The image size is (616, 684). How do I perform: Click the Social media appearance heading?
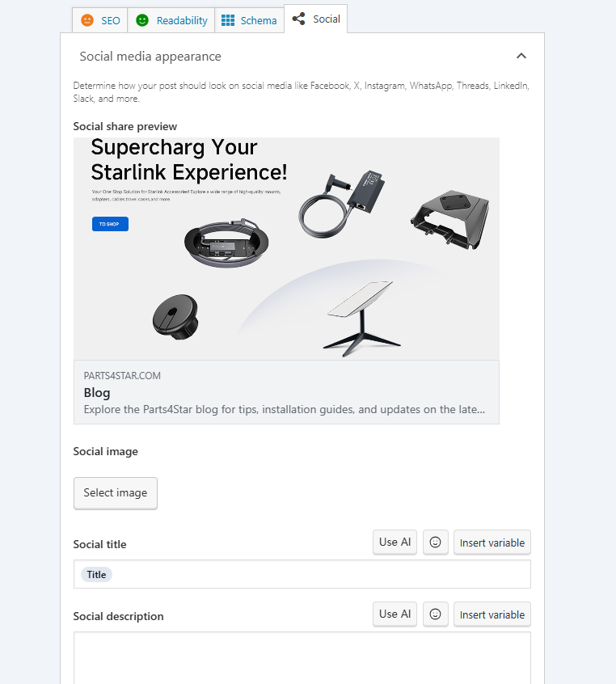coord(150,57)
